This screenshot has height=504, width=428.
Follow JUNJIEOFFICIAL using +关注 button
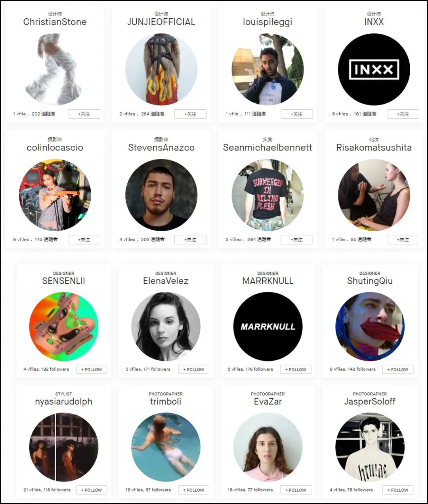(x=190, y=114)
